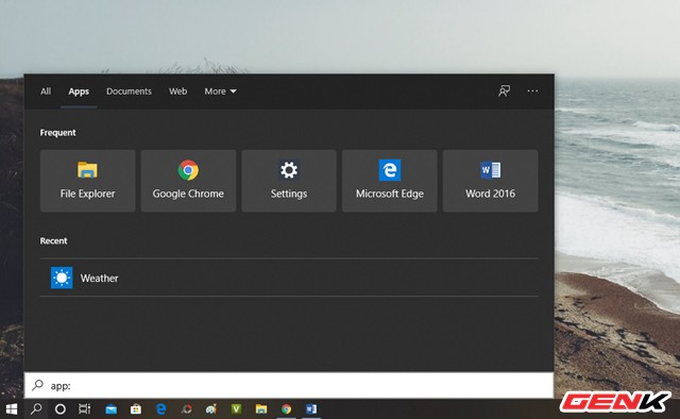
Task: Launch Edge from the taskbar
Action: (x=161, y=409)
